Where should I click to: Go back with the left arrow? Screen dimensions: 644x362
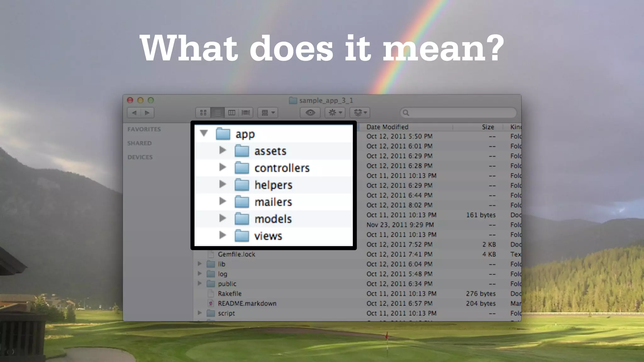(x=134, y=112)
